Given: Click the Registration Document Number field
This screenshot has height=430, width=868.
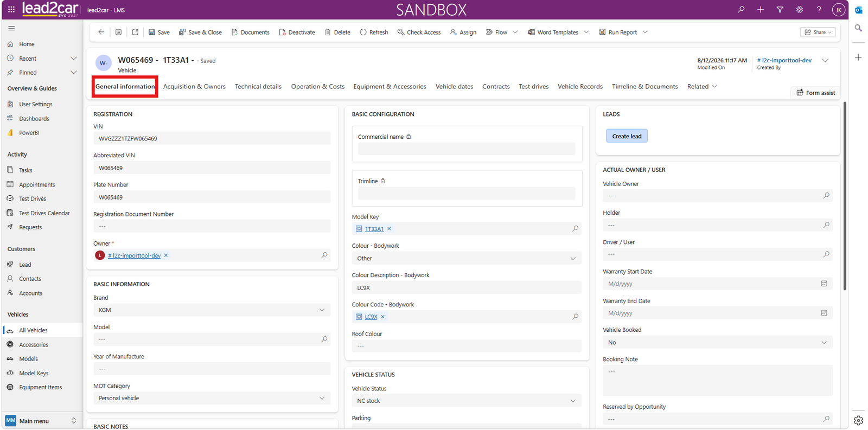Looking at the screenshot, I should click(x=212, y=226).
